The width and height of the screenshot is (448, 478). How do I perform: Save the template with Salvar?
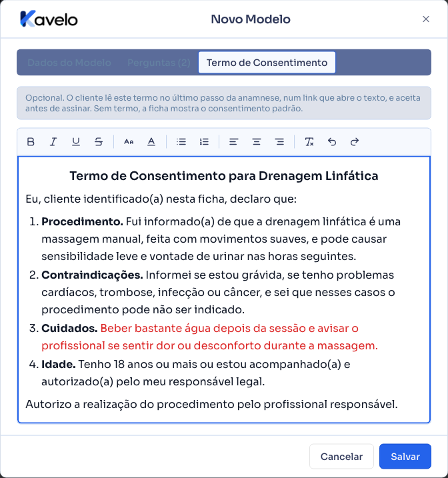[405, 457]
